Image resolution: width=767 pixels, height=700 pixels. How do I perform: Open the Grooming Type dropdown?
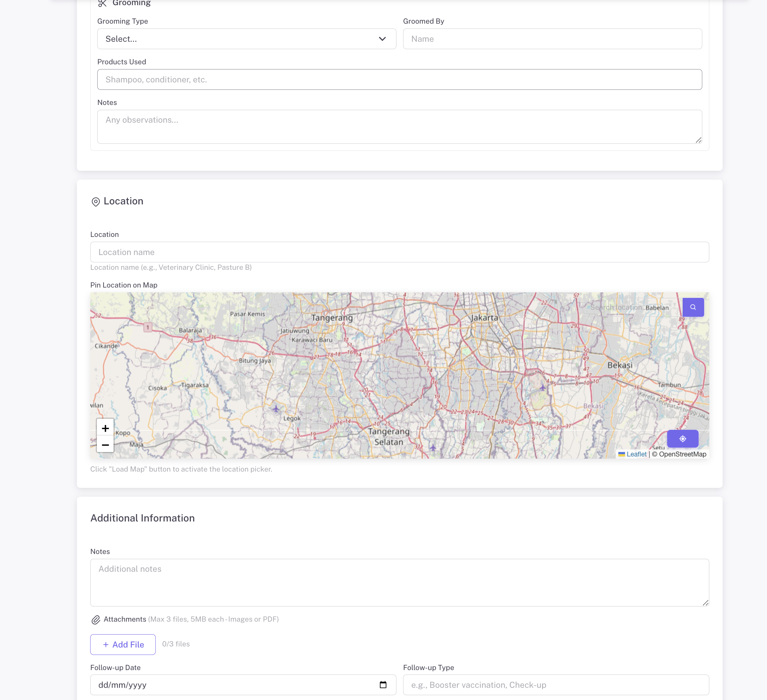tap(247, 39)
